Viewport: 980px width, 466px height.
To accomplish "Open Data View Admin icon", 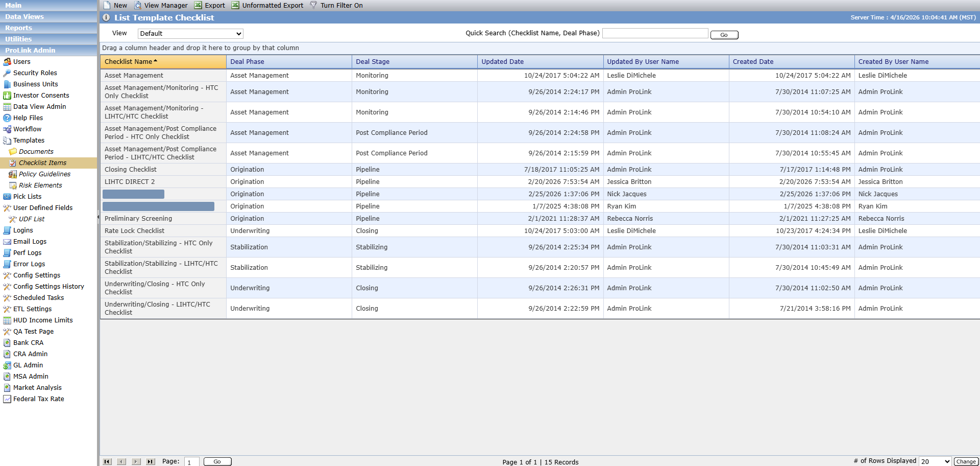I will click(7, 107).
